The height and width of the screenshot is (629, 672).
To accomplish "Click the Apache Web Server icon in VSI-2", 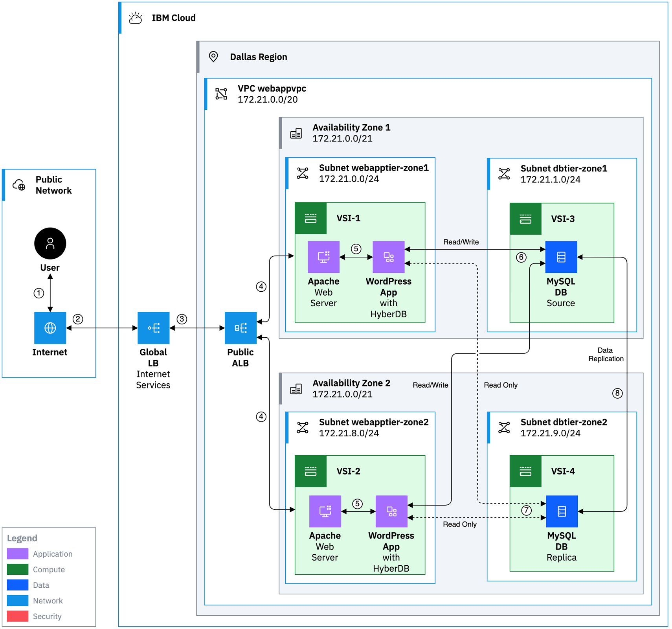I will (x=325, y=511).
